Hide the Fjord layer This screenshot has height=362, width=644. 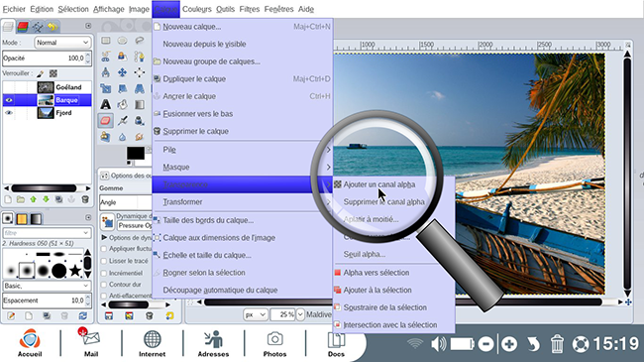pyautogui.click(x=9, y=113)
